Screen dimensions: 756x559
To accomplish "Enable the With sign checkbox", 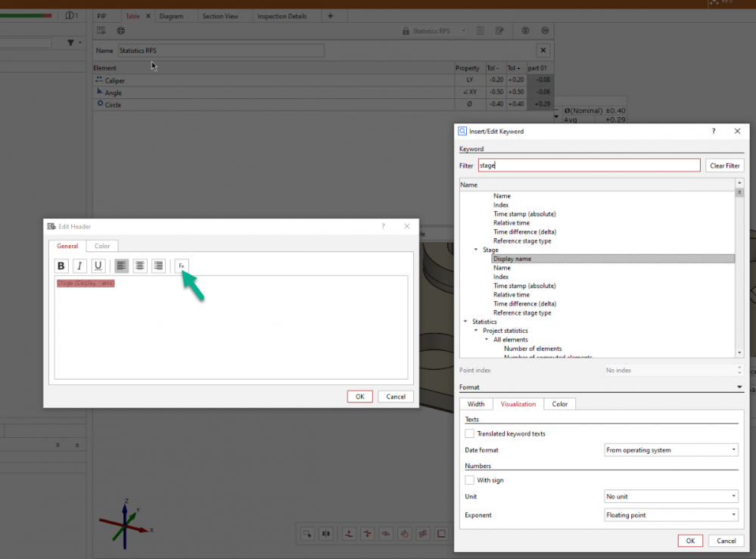I will pyautogui.click(x=470, y=480).
